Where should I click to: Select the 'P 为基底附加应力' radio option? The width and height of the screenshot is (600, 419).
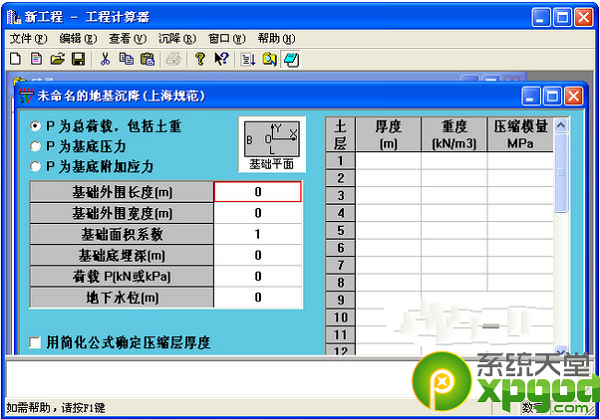coord(36,165)
